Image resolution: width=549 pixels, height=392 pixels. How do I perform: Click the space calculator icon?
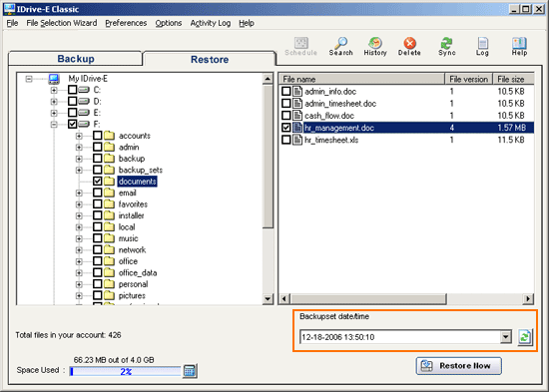click(190, 371)
